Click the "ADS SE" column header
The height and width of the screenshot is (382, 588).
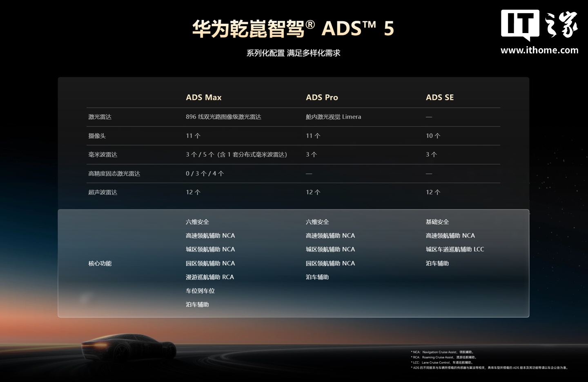coord(440,98)
